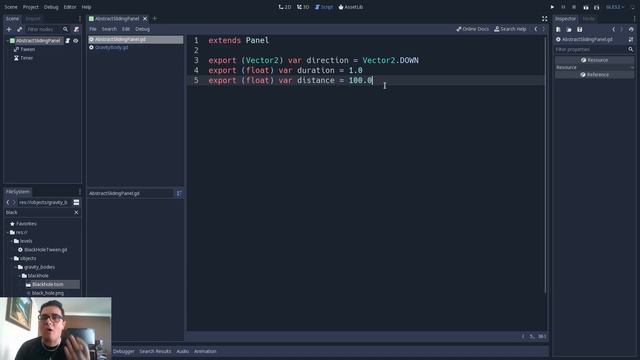This screenshot has width=640, height=360.
Task: Click the search icon in Filter nodes
Action: click(65, 29)
